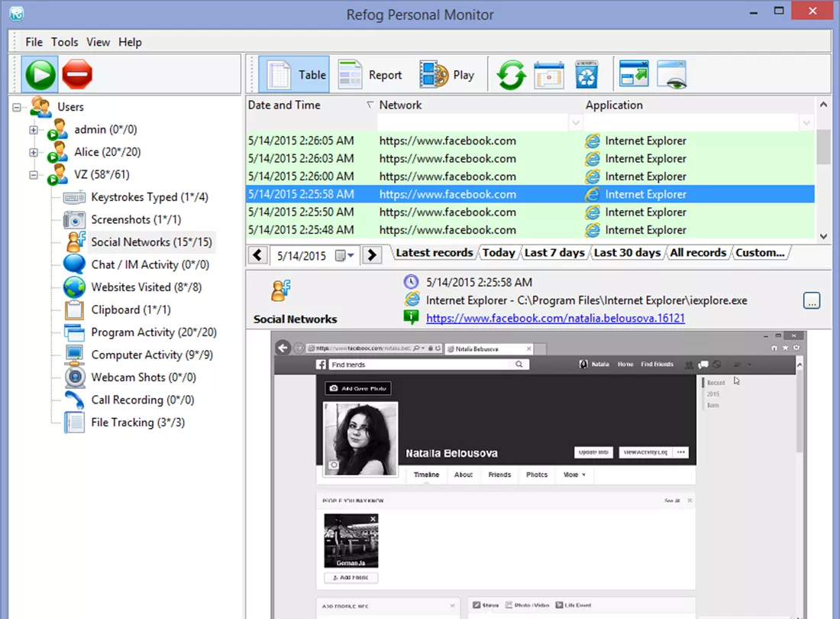Expand the admin user node
The height and width of the screenshot is (619, 840).
[33, 130]
